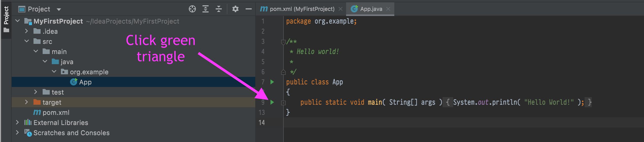Viewport: 644px width, 142px height.
Task: Expand Scratches and Consoles node
Action: click(17, 133)
